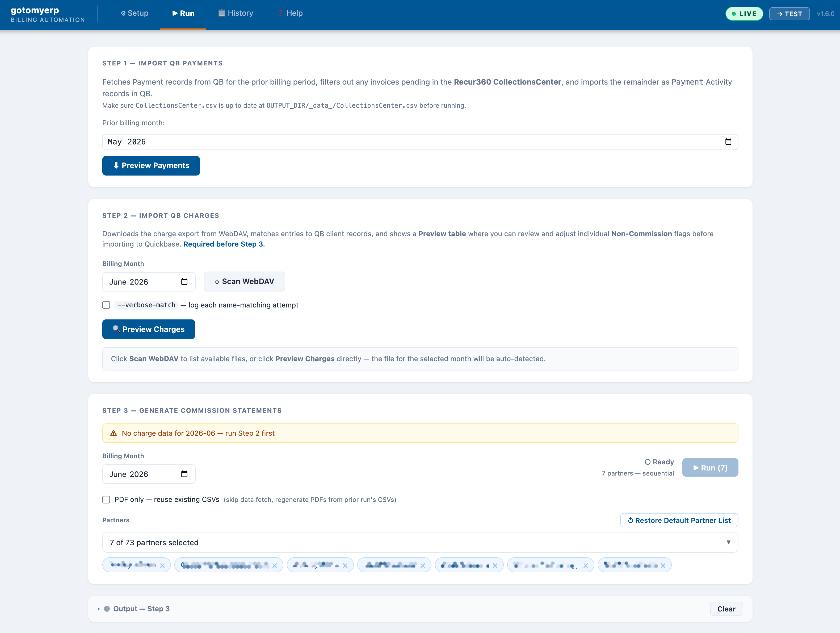
Task: Click the Preview Payments button
Action: (x=151, y=166)
